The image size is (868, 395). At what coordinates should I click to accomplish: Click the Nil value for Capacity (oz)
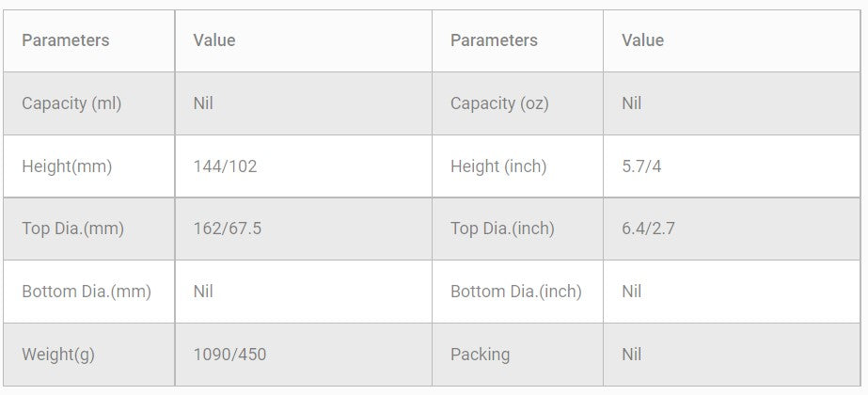coord(632,103)
